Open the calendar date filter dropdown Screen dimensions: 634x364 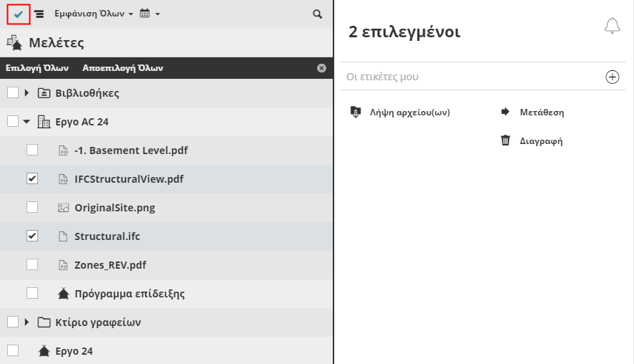[149, 14]
